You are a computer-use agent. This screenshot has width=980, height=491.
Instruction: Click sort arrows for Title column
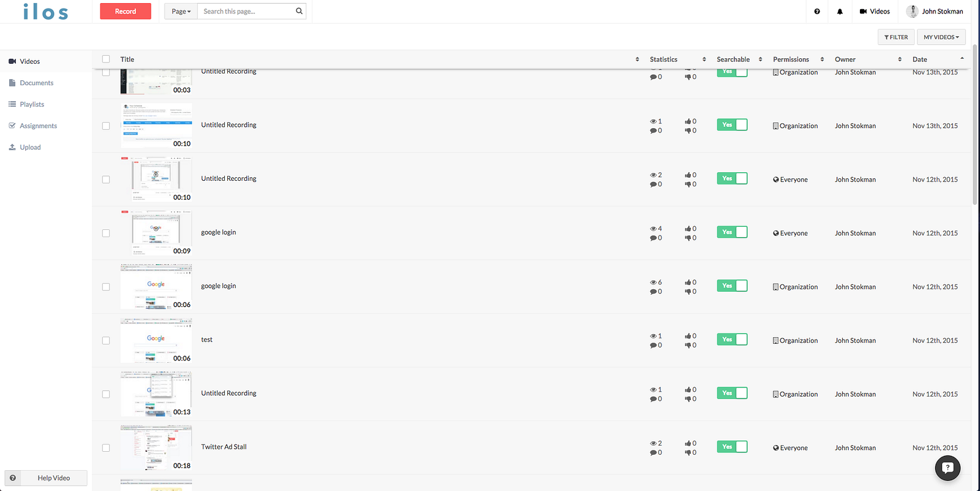[x=637, y=59]
